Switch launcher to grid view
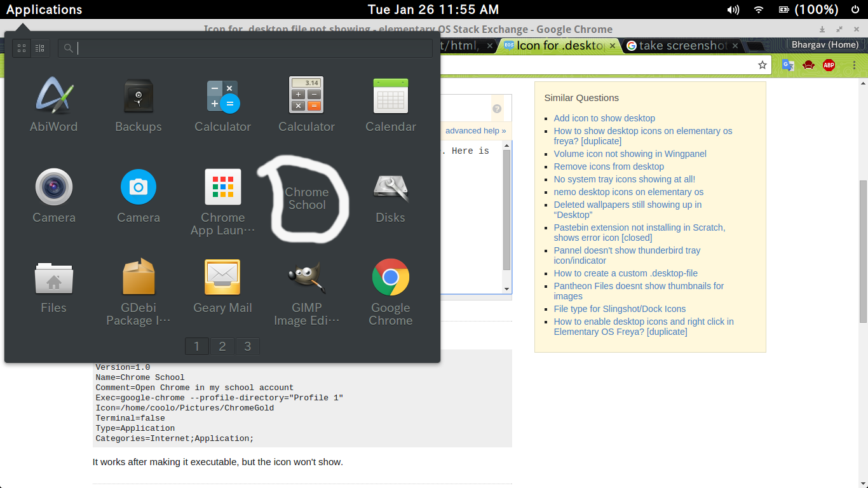This screenshot has height=488, width=868. (22, 48)
